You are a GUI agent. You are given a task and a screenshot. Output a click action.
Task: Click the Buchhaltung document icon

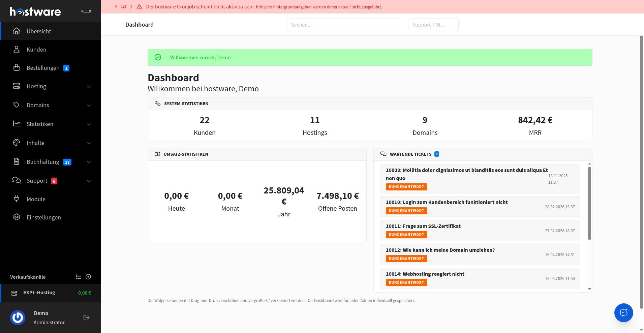click(x=17, y=161)
